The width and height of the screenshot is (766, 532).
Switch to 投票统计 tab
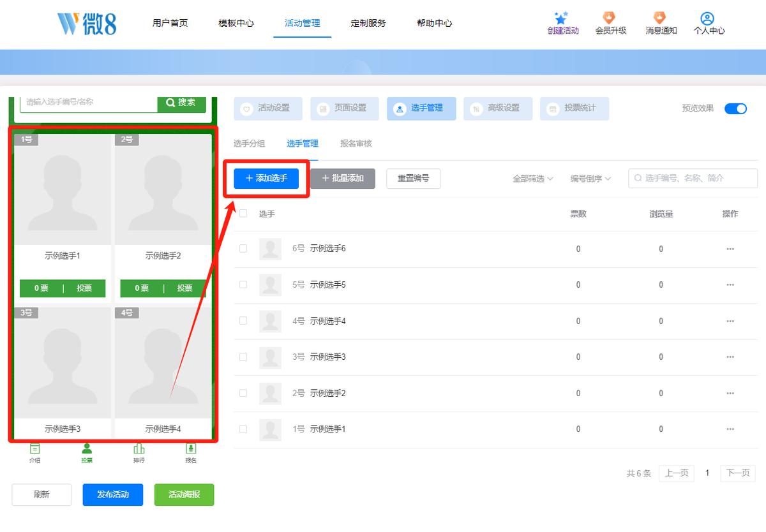click(574, 108)
